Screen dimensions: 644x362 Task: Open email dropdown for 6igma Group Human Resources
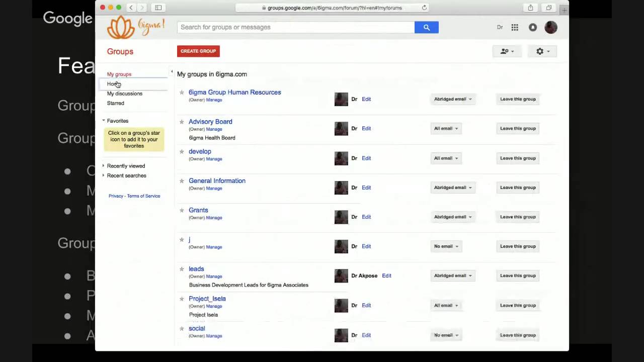pyautogui.click(x=453, y=99)
